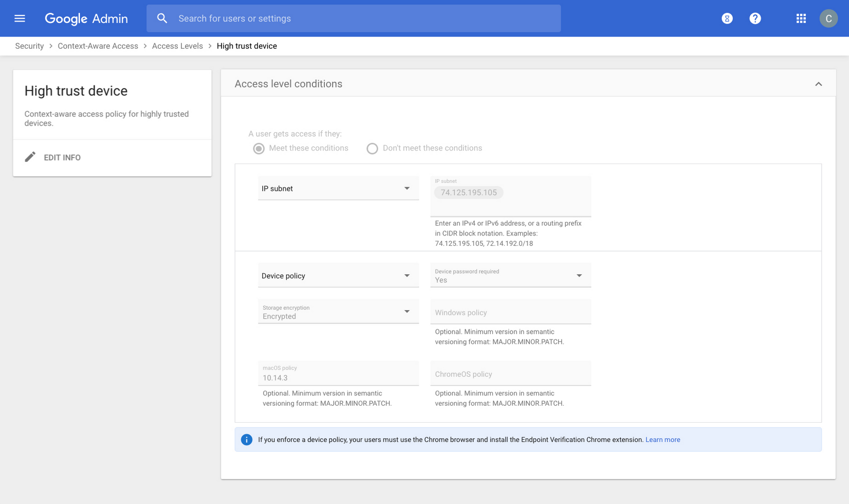849x504 pixels.
Task: Select the Meet these conditions radio button
Action: 258,148
